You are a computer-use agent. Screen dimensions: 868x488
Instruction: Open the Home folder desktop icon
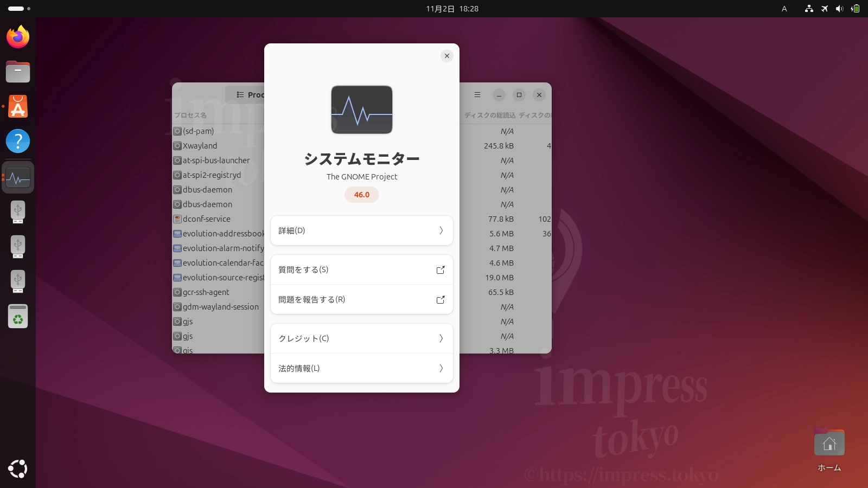coord(829,450)
